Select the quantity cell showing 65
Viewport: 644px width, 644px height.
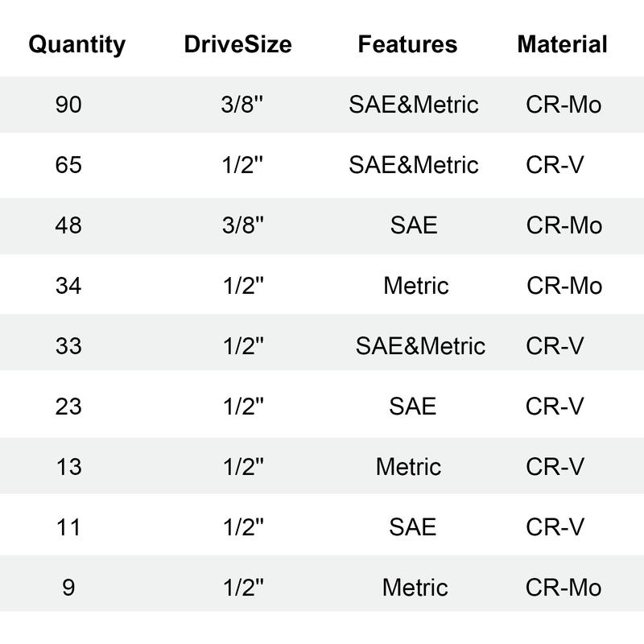(x=68, y=165)
